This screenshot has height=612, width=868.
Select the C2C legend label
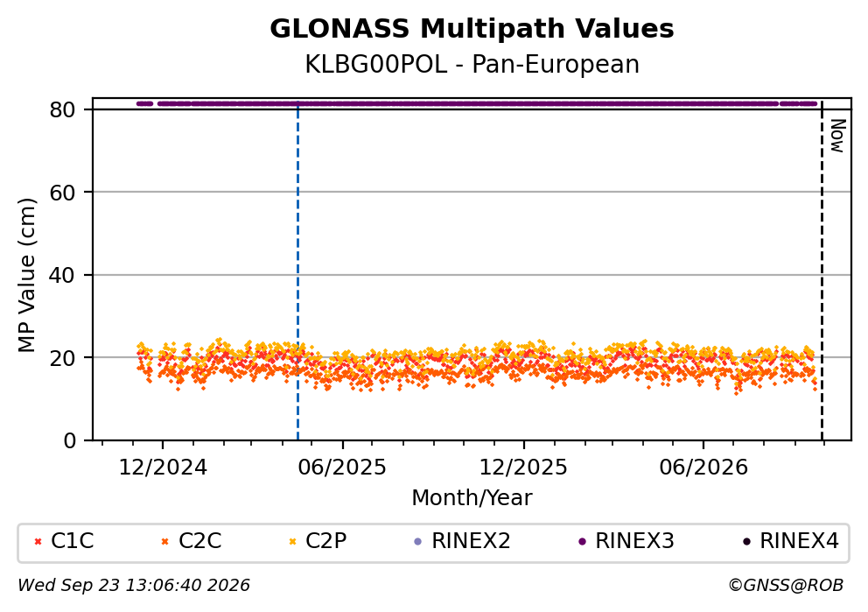(199, 541)
